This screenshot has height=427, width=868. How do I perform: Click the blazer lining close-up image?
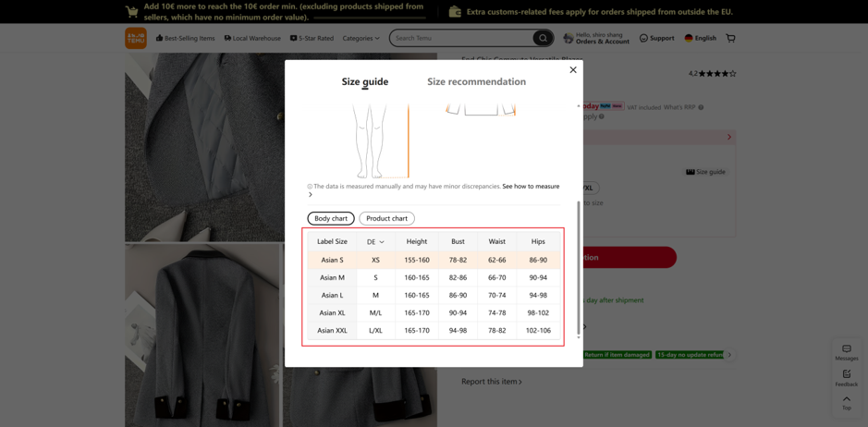tap(205, 147)
